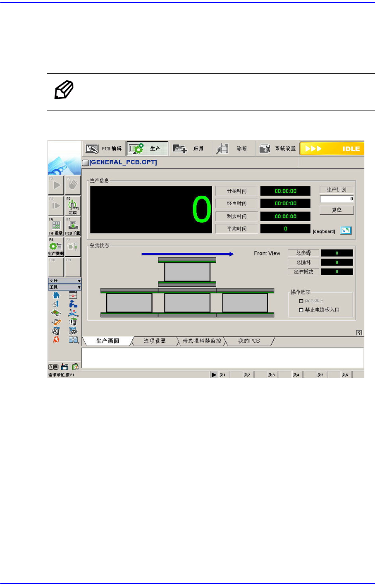Toggle the PCB停止 checkbox

(301, 301)
